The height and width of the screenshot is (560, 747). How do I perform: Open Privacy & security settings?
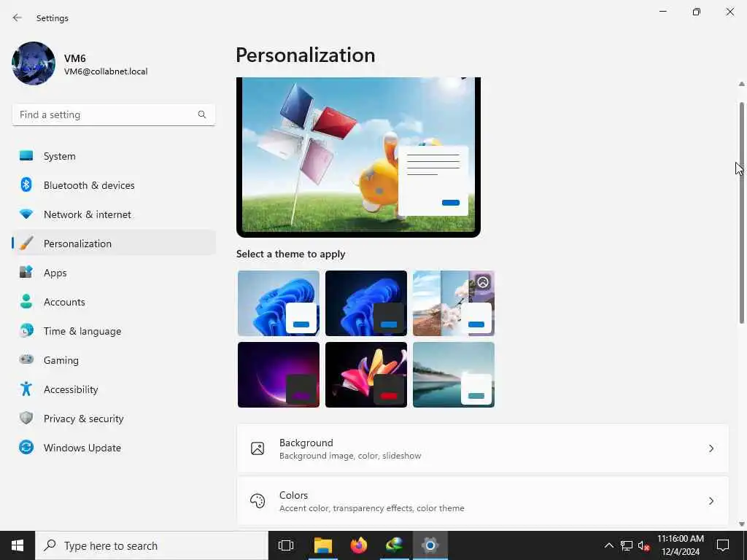pos(114,418)
